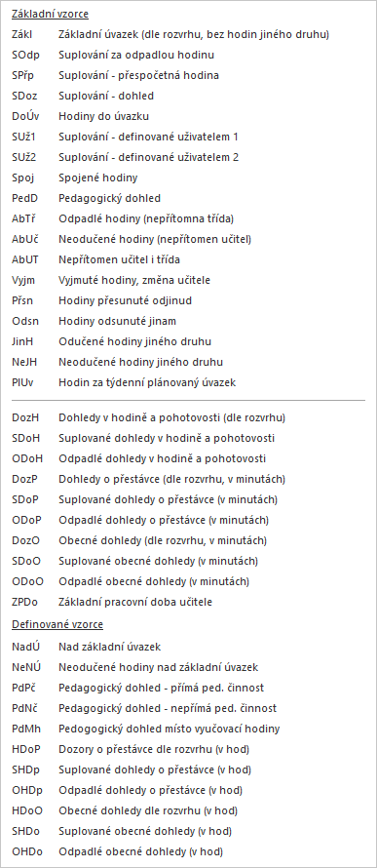Choose Vyjm Vyjmuté hodiny entry

click(111, 280)
